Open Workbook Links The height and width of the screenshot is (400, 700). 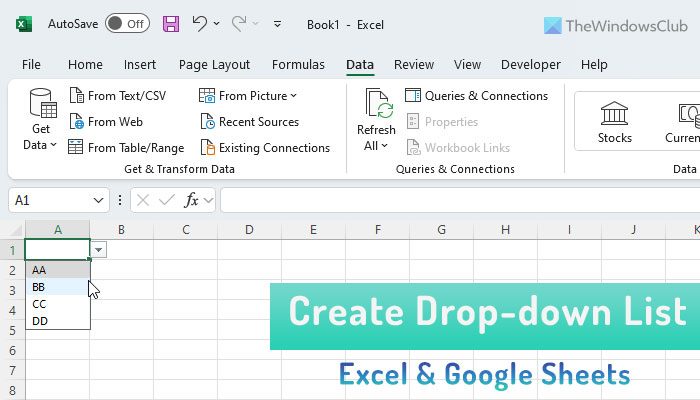458,147
